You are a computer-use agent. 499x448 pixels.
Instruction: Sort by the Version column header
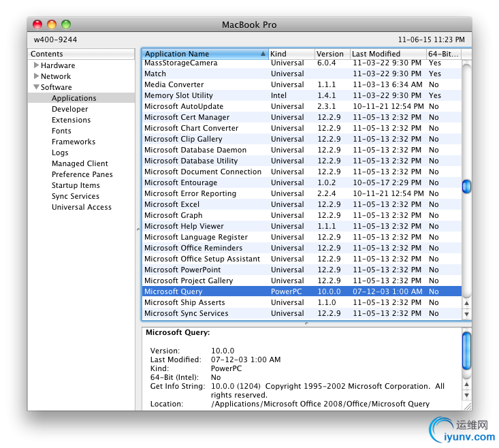[x=332, y=54]
